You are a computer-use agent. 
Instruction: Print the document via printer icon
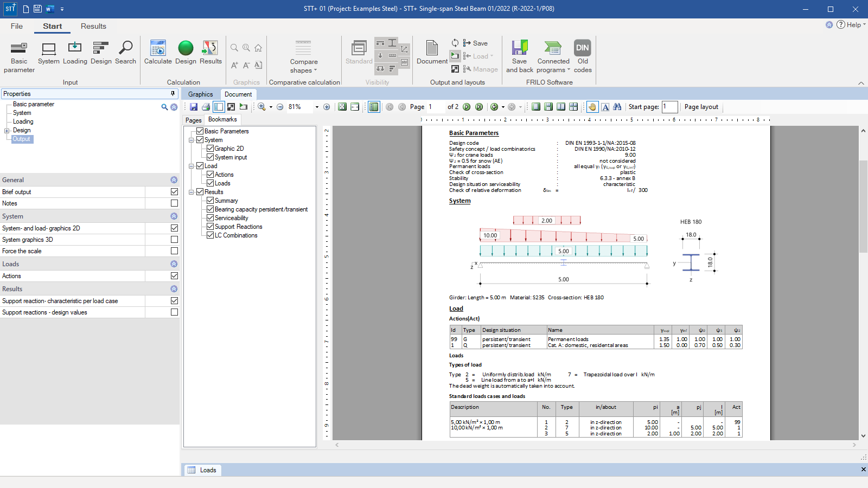(206, 107)
